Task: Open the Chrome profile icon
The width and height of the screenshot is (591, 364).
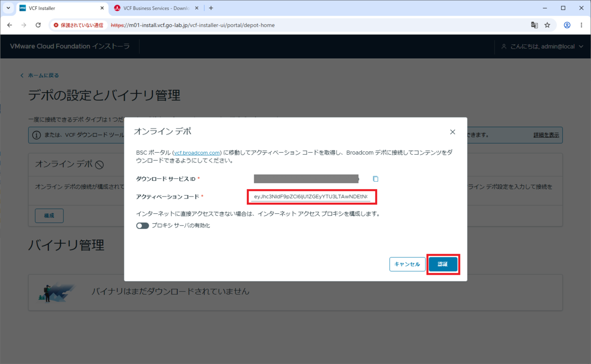Action: (567, 25)
